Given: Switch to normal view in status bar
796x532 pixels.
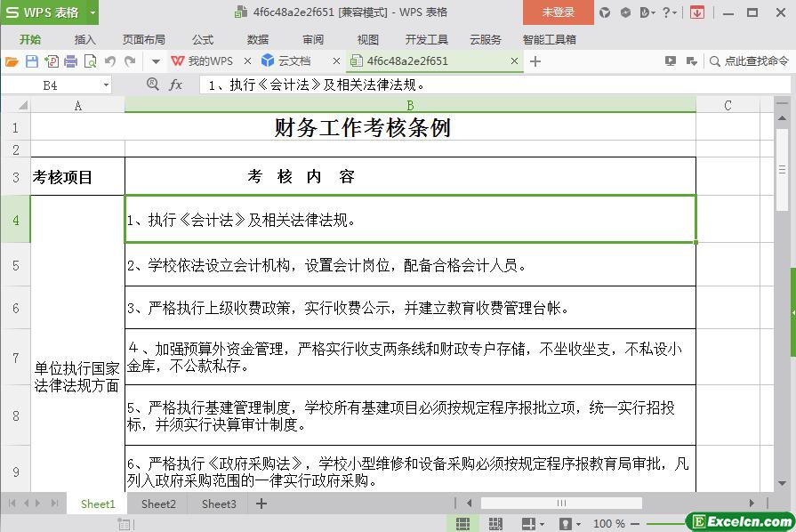Looking at the screenshot, I should click(x=462, y=523).
